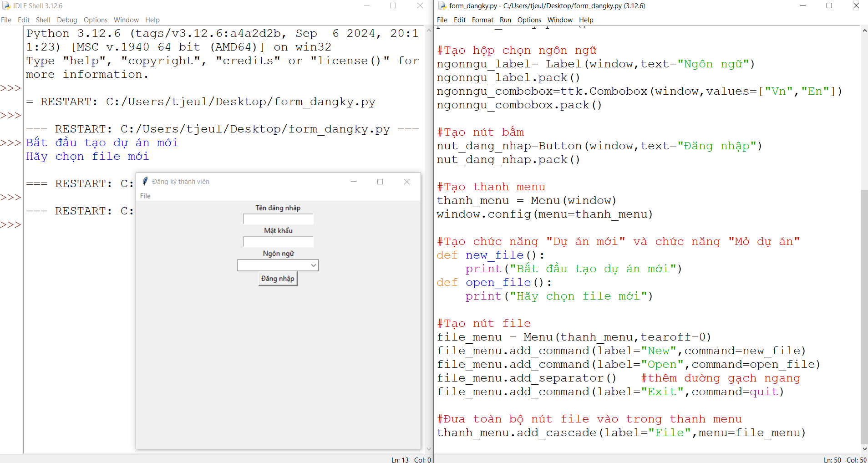868x463 pixels.
Task: Expand the Ngôn ngữ combobox dropdown
Action: 313,265
